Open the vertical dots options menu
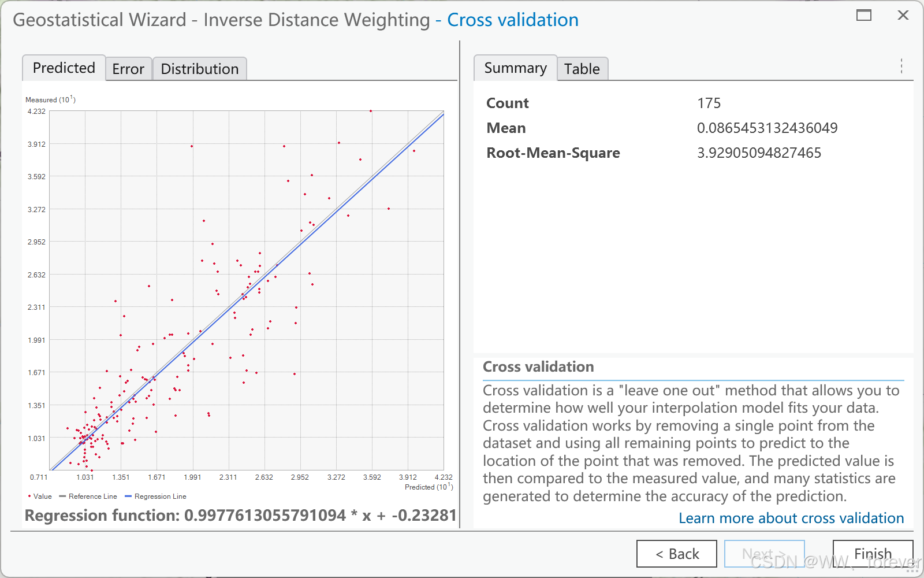924x578 pixels. coord(901,66)
